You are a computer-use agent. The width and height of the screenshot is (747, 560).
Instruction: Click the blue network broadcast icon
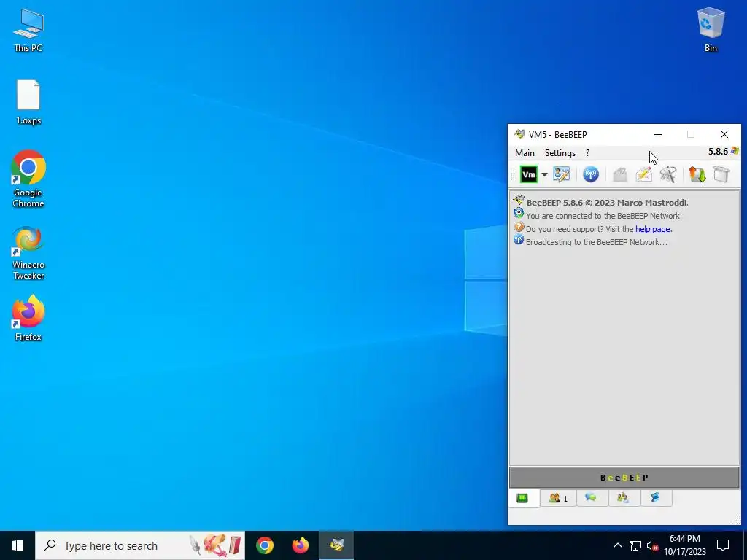591,174
